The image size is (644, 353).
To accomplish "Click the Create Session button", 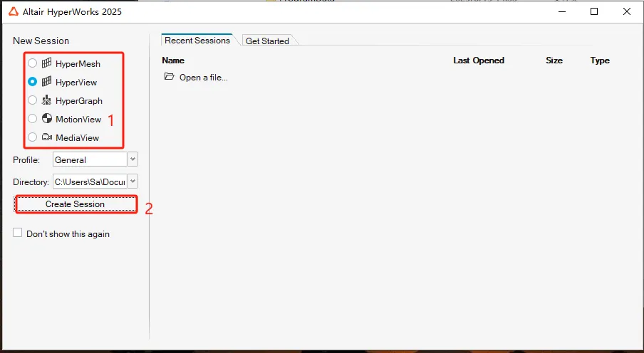I will (76, 204).
